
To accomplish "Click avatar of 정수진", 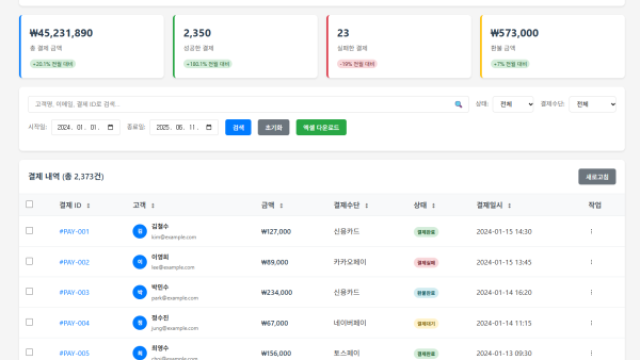I will coord(140,323).
